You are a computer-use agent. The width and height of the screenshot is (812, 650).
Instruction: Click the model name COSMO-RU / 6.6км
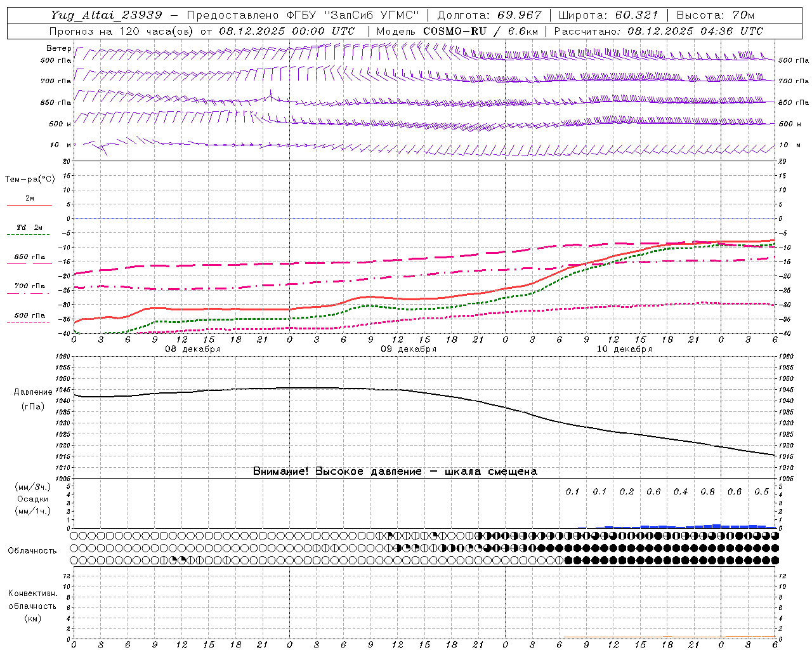tap(480, 31)
